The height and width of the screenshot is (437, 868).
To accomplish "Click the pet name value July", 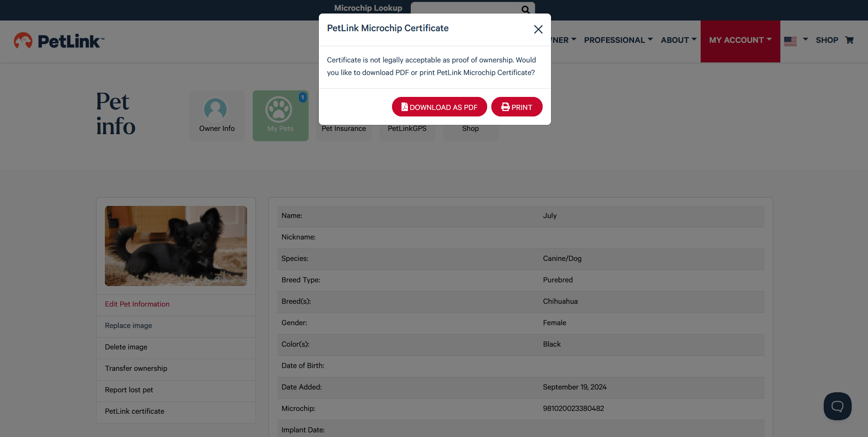I will pos(550,216).
